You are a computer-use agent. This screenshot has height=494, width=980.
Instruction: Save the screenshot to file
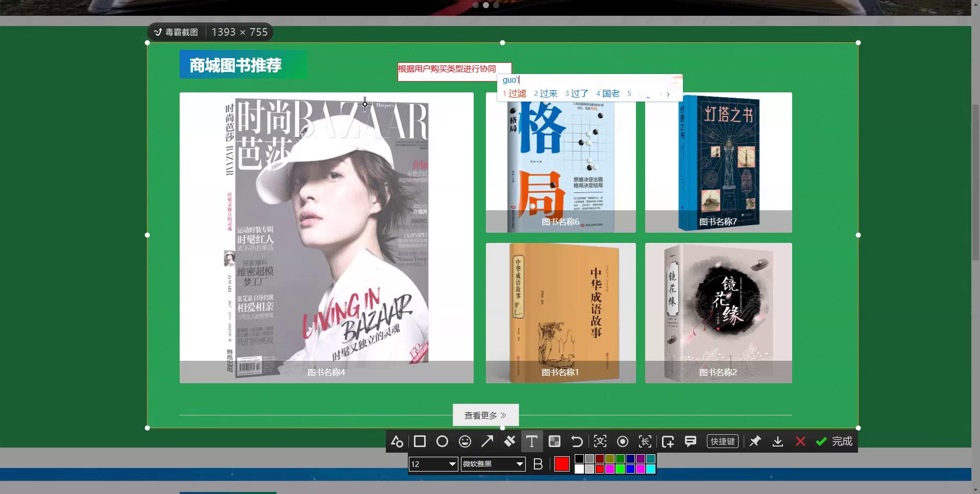click(x=777, y=441)
